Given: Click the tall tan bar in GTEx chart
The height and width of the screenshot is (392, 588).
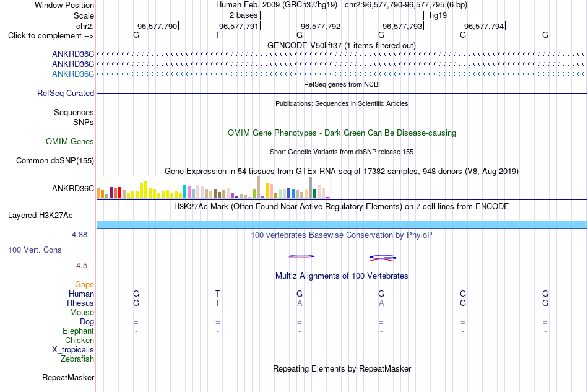Looking at the screenshot, I should pyautogui.click(x=258, y=187).
